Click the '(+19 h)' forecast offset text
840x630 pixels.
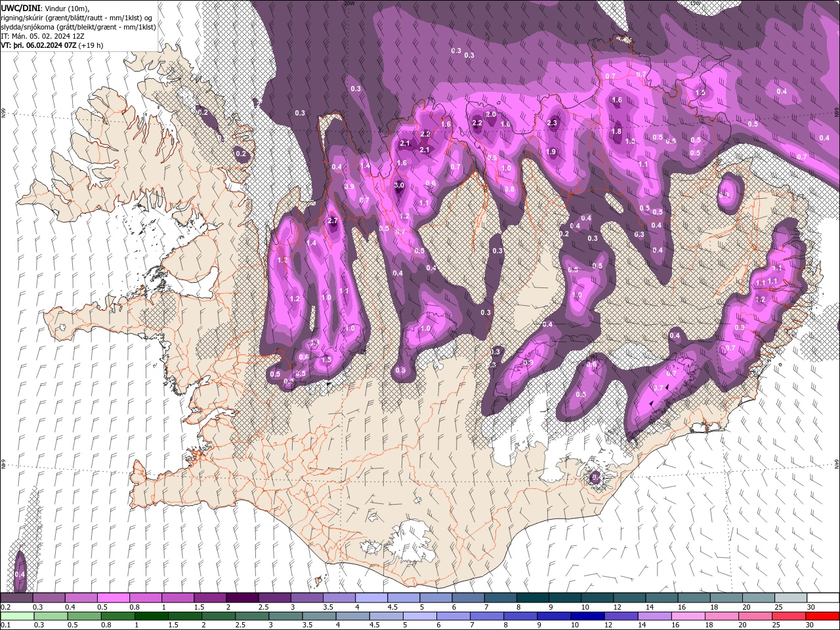(91, 45)
